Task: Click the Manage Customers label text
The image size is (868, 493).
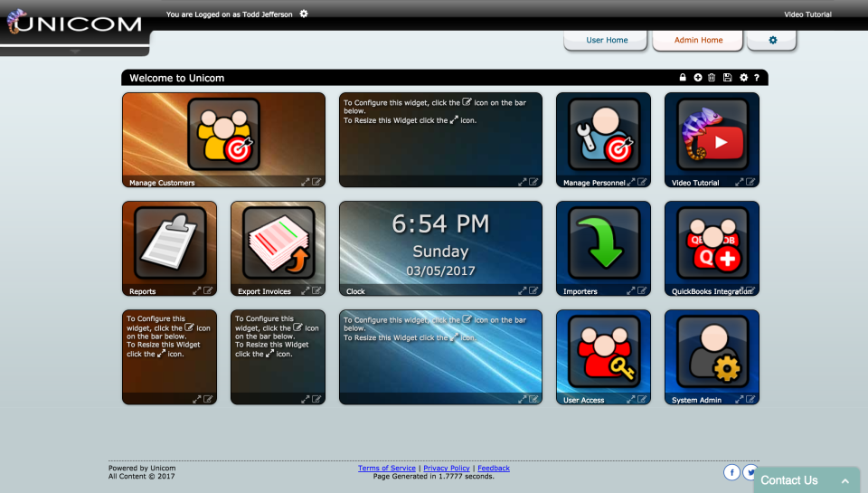Action: click(162, 183)
